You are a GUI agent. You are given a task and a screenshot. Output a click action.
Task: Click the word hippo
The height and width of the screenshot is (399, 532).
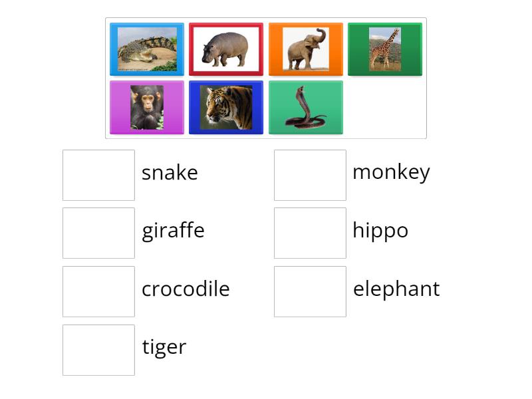coord(380,230)
